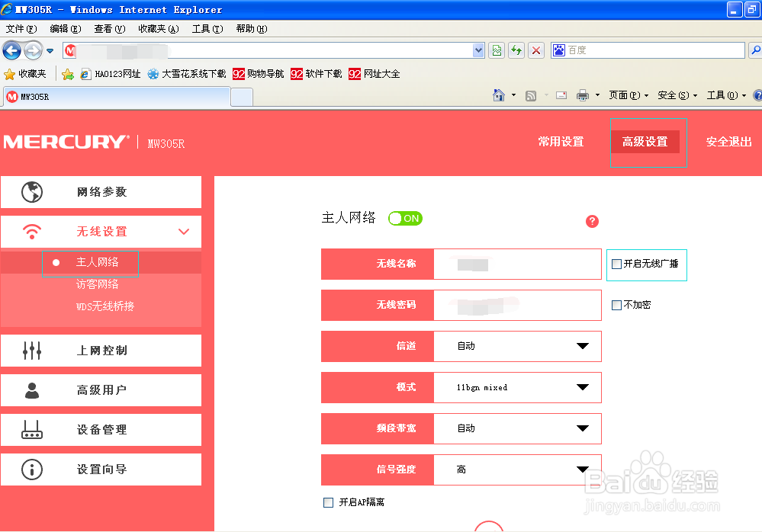Viewport: 762px width, 532px height.
Task: Collapse the 无线设置 sidebar chevron
Action: point(184,232)
